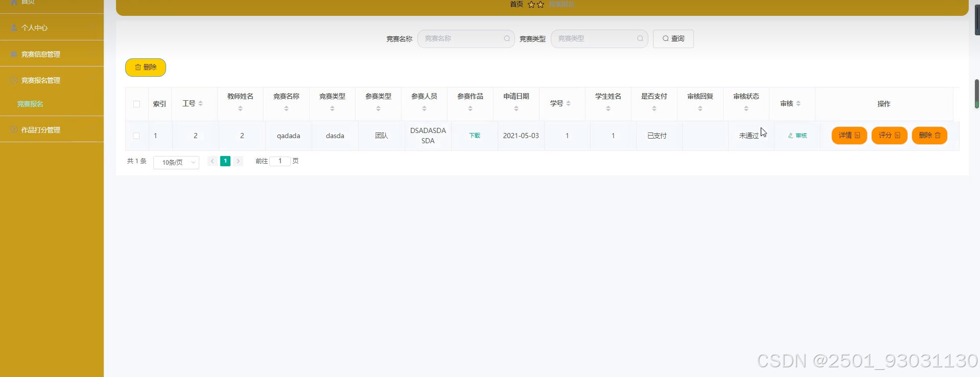This screenshot has height=377, width=980.
Task: Focus the 竞赛类型 search input
Action: pos(599,38)
